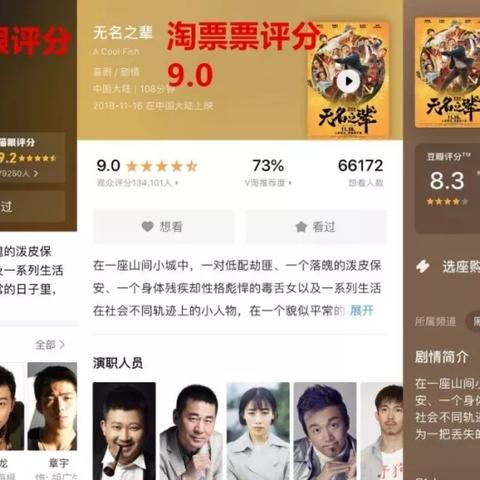Open the Douban movie poster on right
This screenshot has width=480, height=480.
[x=447, y=73]
